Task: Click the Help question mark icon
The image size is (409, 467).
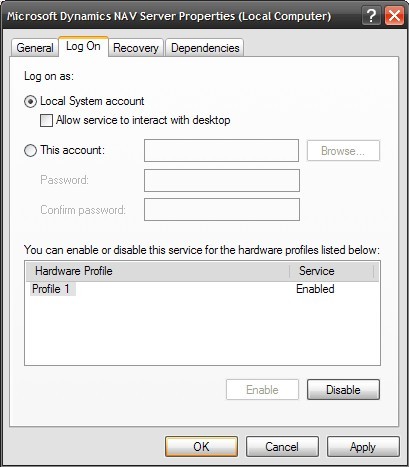Action: pos(371,16)
